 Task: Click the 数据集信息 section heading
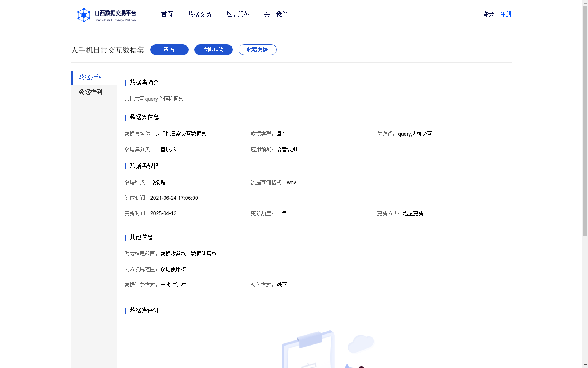pyautogui.click(x=144, y=117)
